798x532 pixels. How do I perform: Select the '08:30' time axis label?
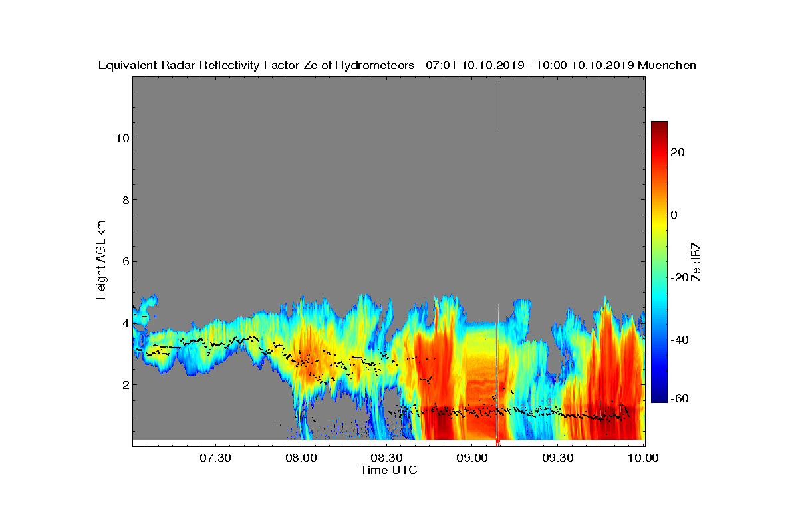(387, 458)
